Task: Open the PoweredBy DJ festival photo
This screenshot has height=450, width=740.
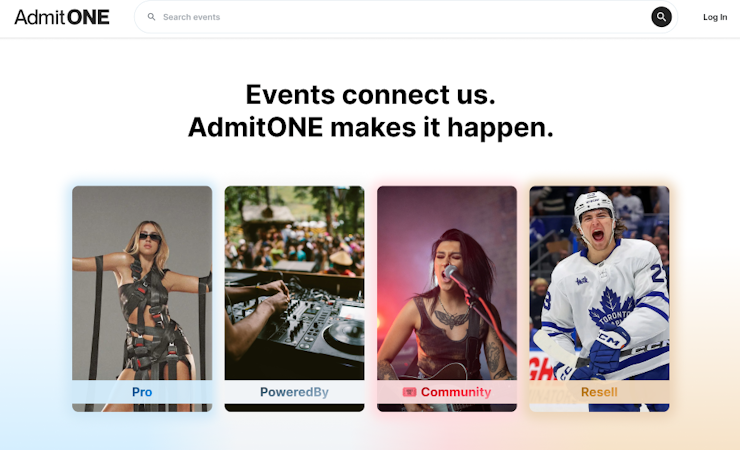Action: (x=294, y=283)
